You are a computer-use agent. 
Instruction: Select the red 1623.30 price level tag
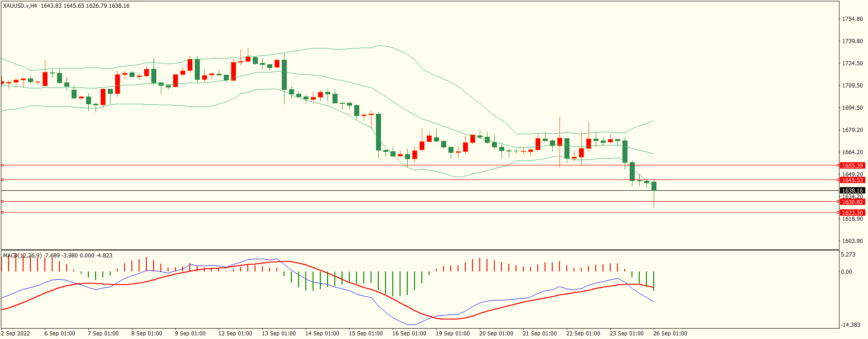[852, 213]
